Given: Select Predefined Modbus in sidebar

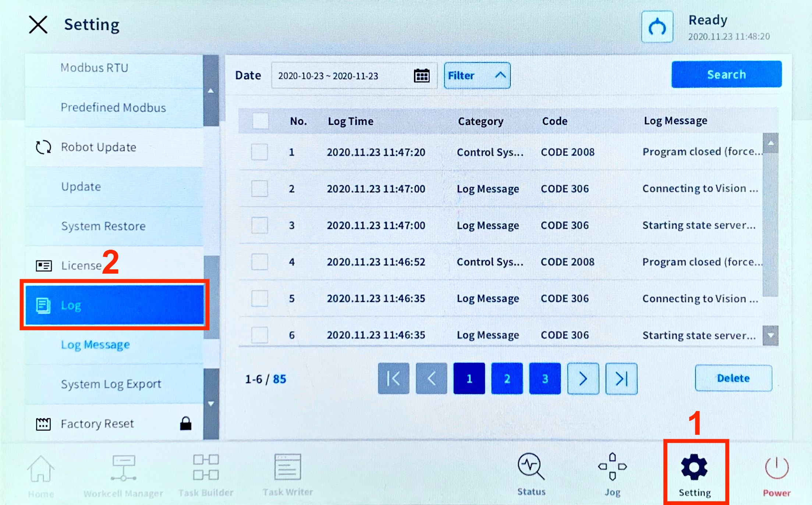Looking at the screenshot, I should pos(114,107).
